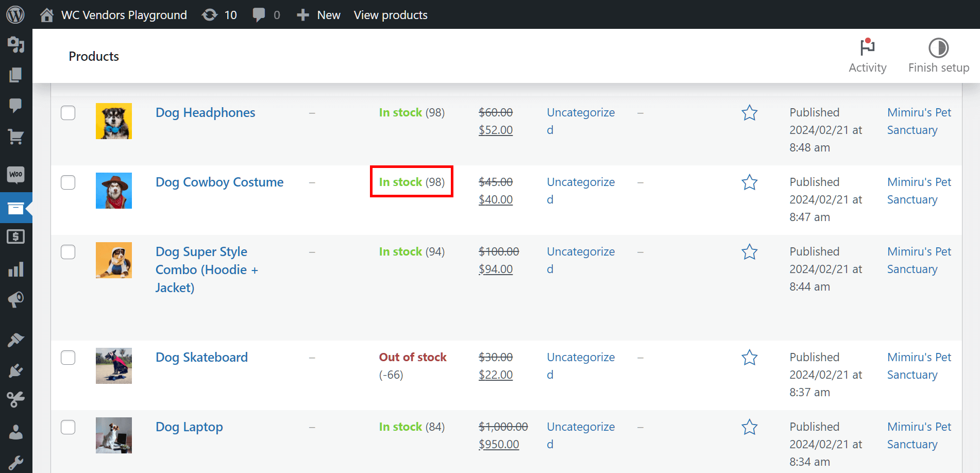Open Finish setup panel
The height and width of the screenshot is (473, 980).
pyautogui.click(x=939, y=56)
